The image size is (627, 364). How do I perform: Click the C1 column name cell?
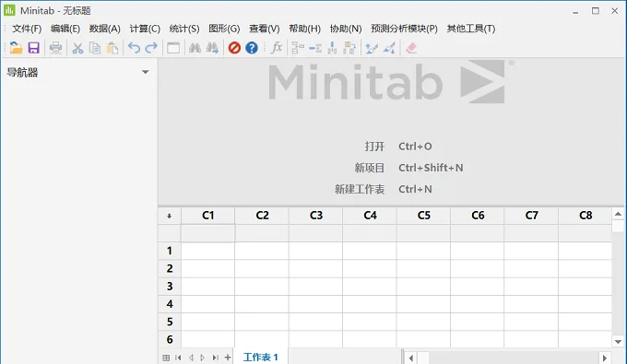click(x=208, y=233)
